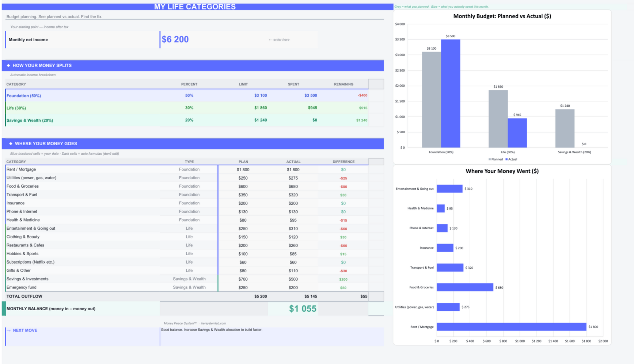
Task: Select Restaurants & Cafes difference -$60
Action: 343,246
